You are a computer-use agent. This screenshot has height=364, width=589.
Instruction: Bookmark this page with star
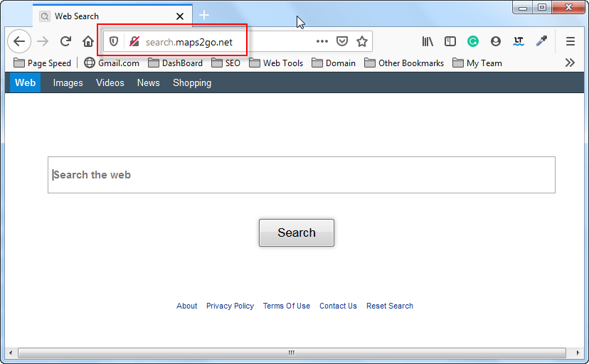[x=362, y=41]
